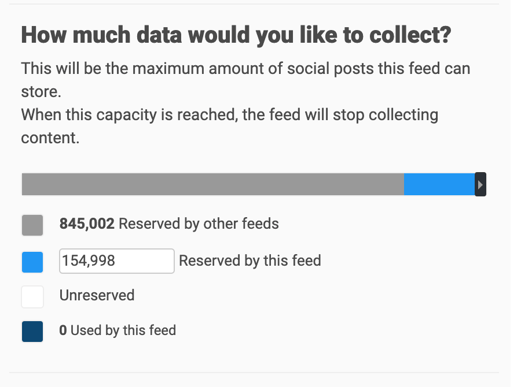Click the 'Reserved by other feeds' label text
The image size is (521, 387).
point(199,224)
